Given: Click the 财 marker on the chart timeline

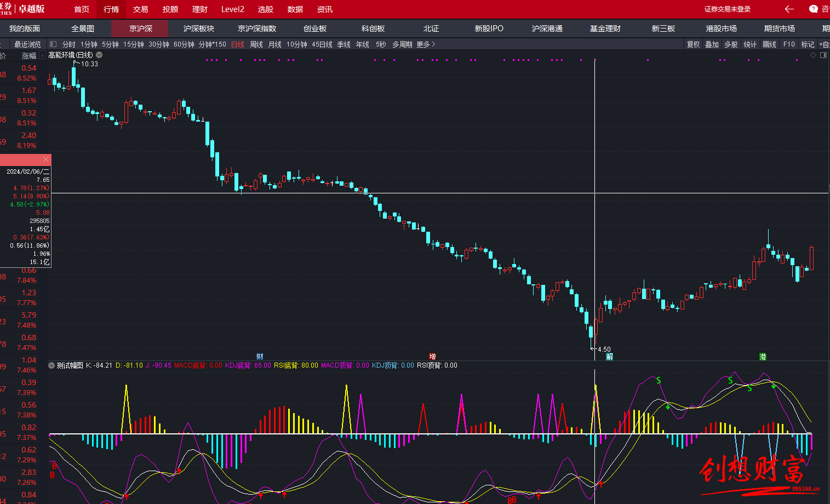Looking at the screenshot, I should pos(260,357).
